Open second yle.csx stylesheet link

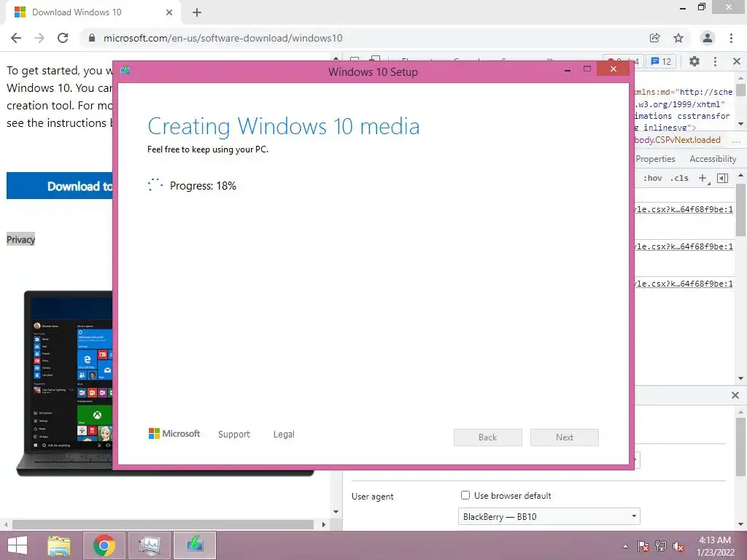tap(684, 246)
